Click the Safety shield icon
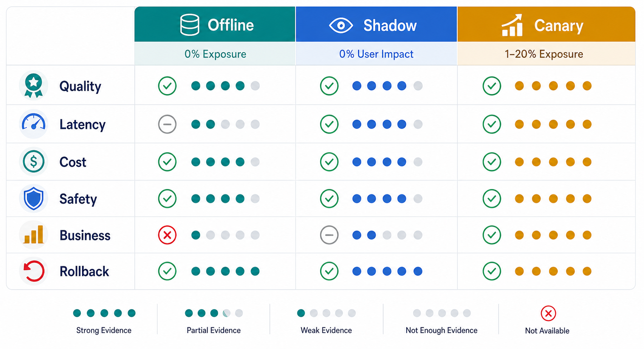Screen dimensions: 644x349 tap(34, 198)
